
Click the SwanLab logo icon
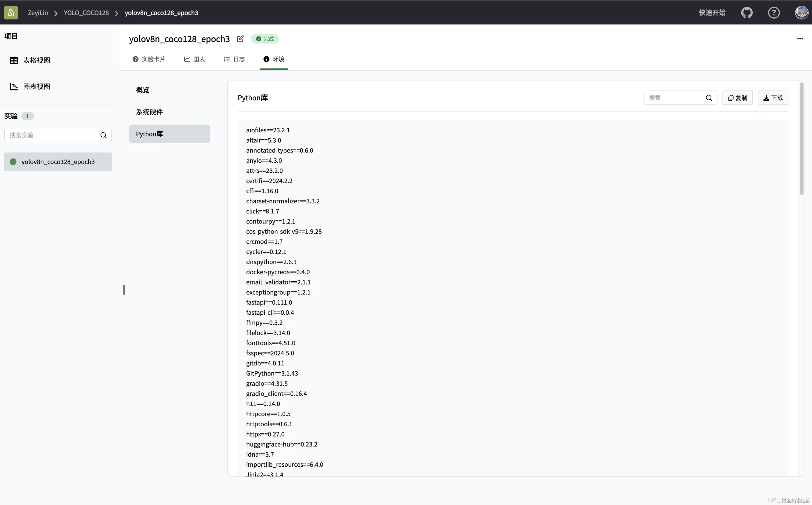[11, 13]
